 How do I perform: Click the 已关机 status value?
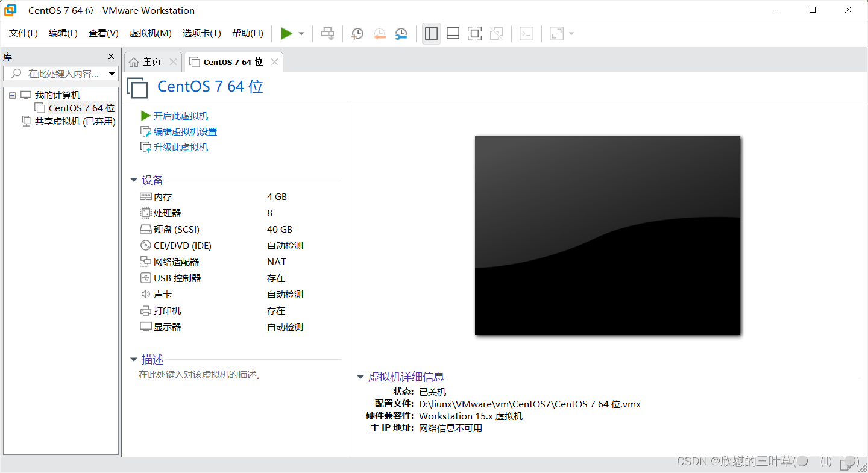point(433,392)
